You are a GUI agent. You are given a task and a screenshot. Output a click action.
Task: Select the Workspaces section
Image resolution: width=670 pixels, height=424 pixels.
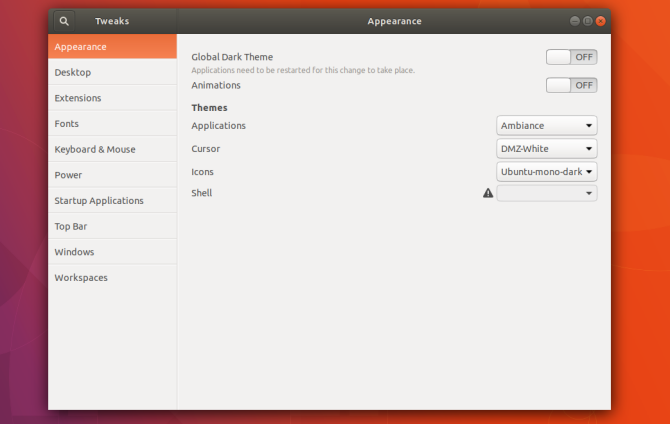[112, 277]
